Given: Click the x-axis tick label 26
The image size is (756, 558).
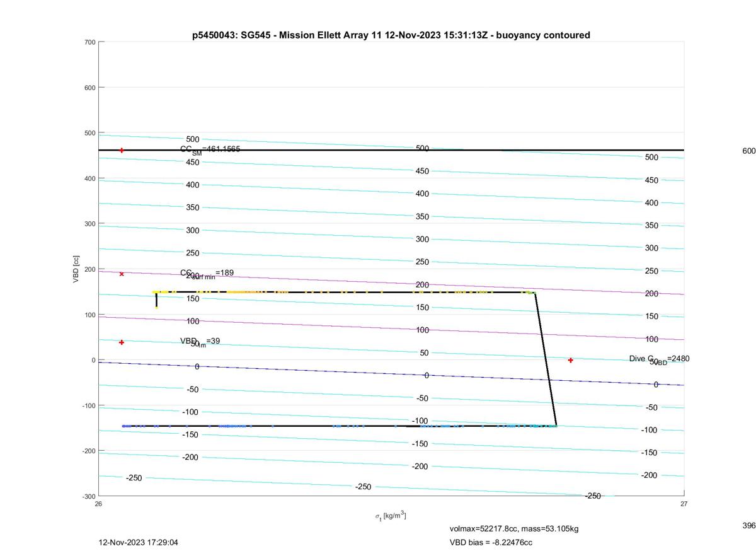Looking at the screenshot, I should point(98,504).
